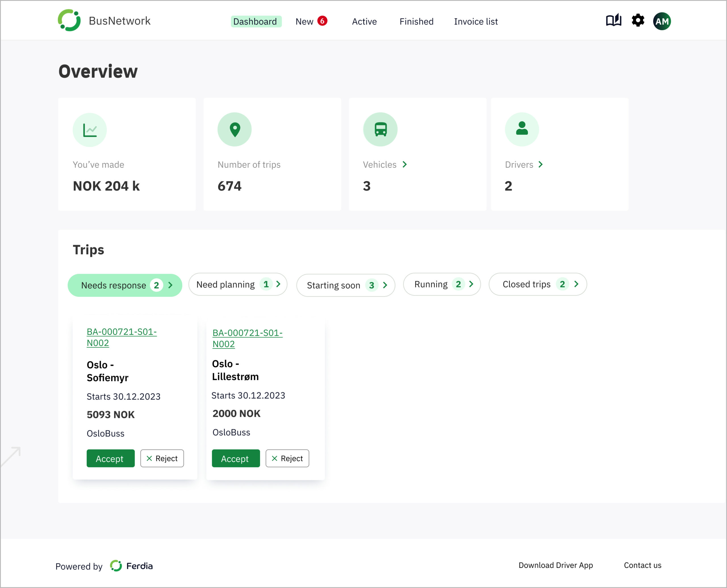This screenshot has width=727, height=588.
Task: Click Download Driver App link
Action: pos(556,565)
